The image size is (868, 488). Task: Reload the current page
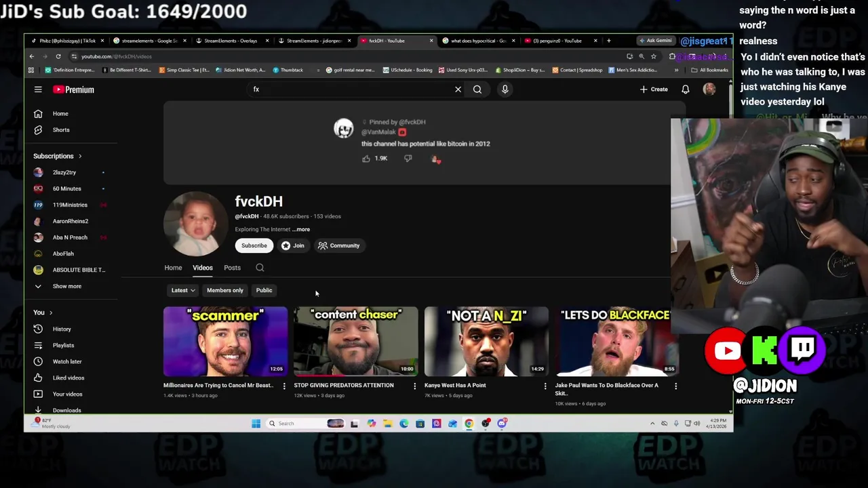pyautogui.click(x=58, y=56)
